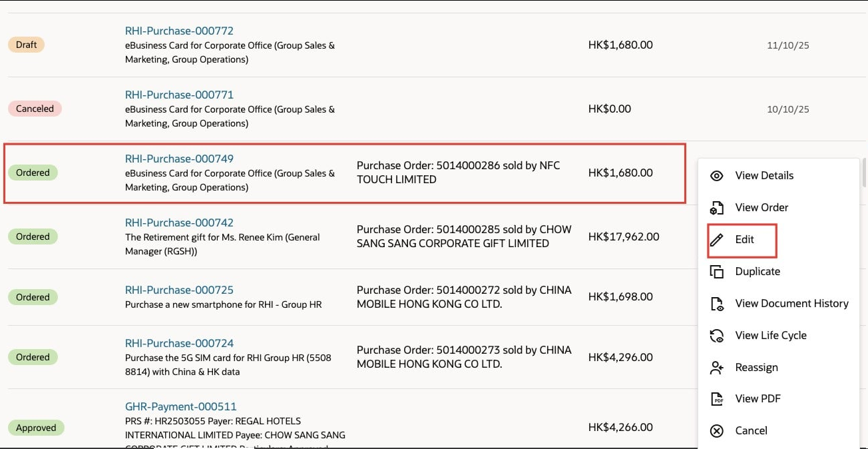The height and width of the screenshot is (449, 868).
Task: Click the View Order document icon
Action: coord(717,208)
